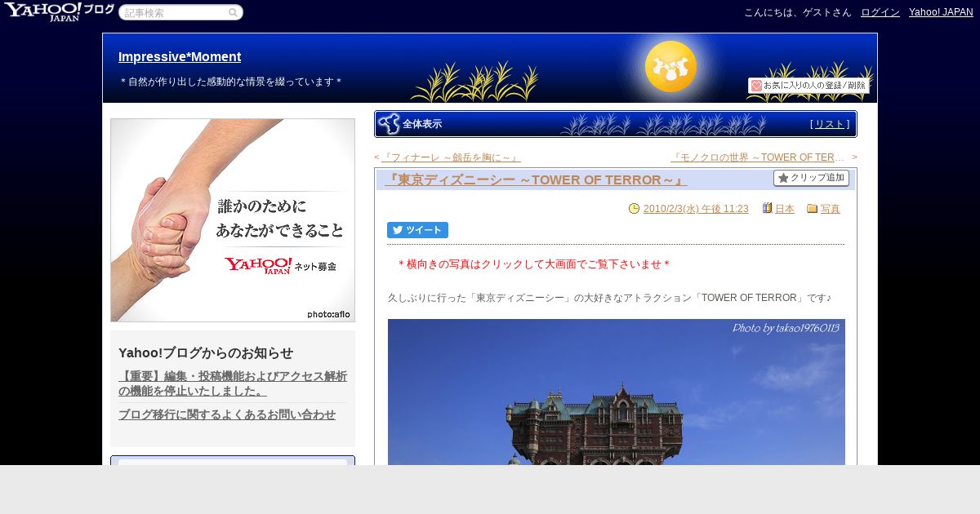Click the clock icon beside date
Screen dimensions: 980x514
tap(635, 209)
